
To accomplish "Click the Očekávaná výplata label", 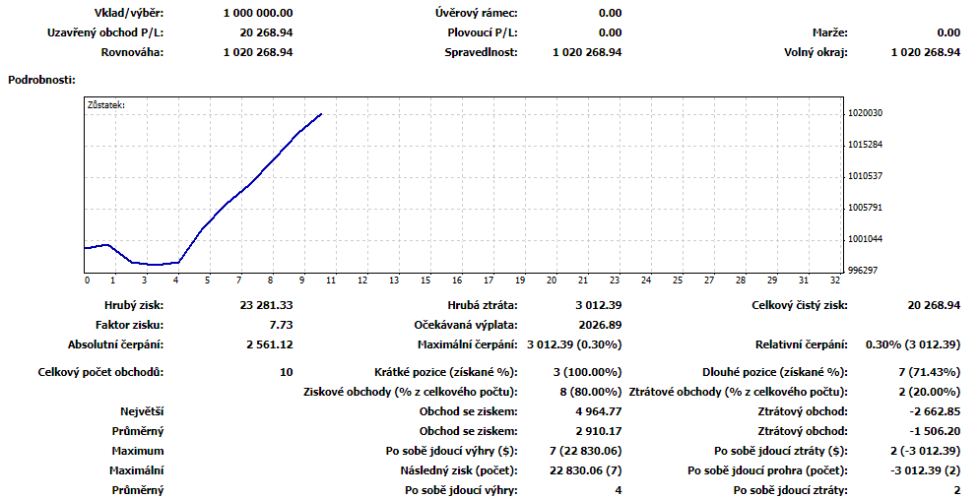I will [466, 325].
